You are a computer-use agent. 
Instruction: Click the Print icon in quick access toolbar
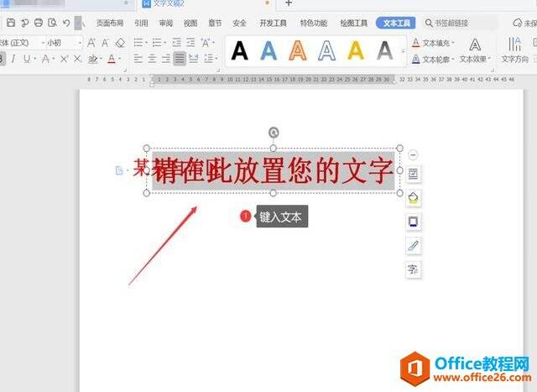(x=39, y=23)
